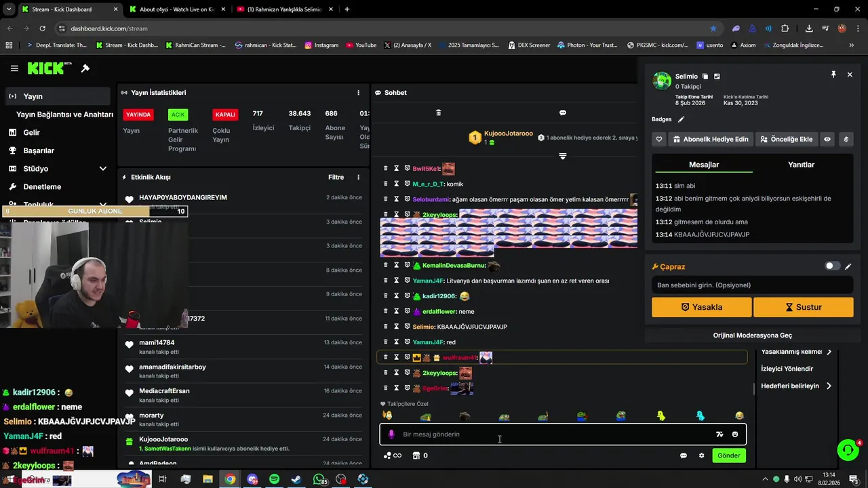Click Önceliğe Ekle button
The width and height of the screenshot is (868, 488).
click(787, 139)
